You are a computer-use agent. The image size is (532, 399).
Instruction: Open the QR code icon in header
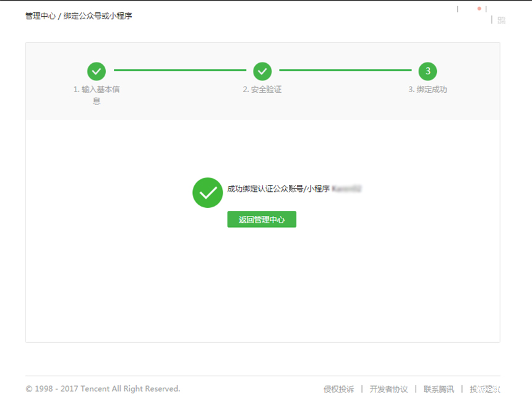pos(501,20)
